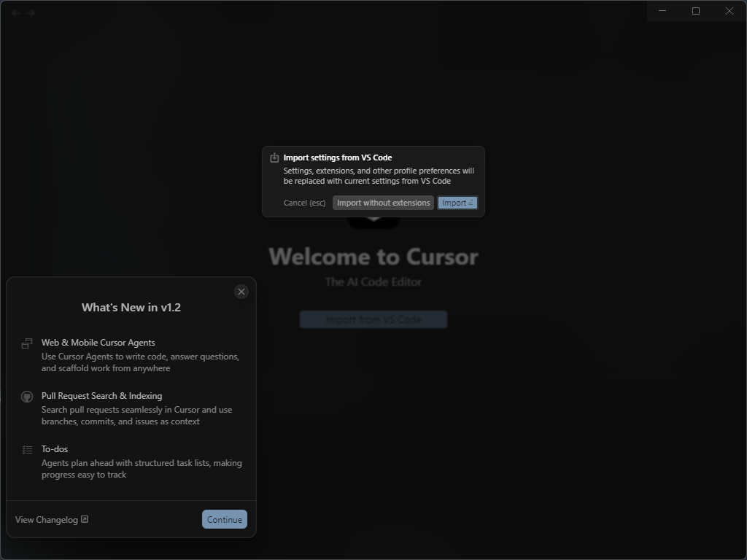747x560 pixels.
Task: Click the dimmed Import from VS Code button
Action: 373,319
